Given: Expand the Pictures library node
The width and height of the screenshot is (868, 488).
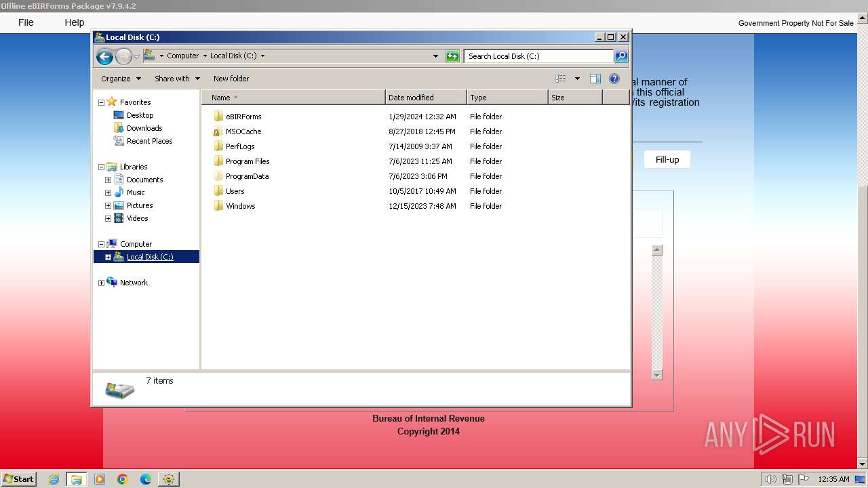Looking at the screenshot, I should (x=108, y=205).
